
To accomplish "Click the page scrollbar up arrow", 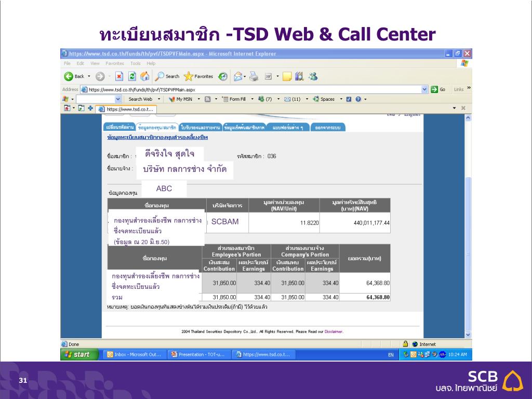I will (468, 118).
